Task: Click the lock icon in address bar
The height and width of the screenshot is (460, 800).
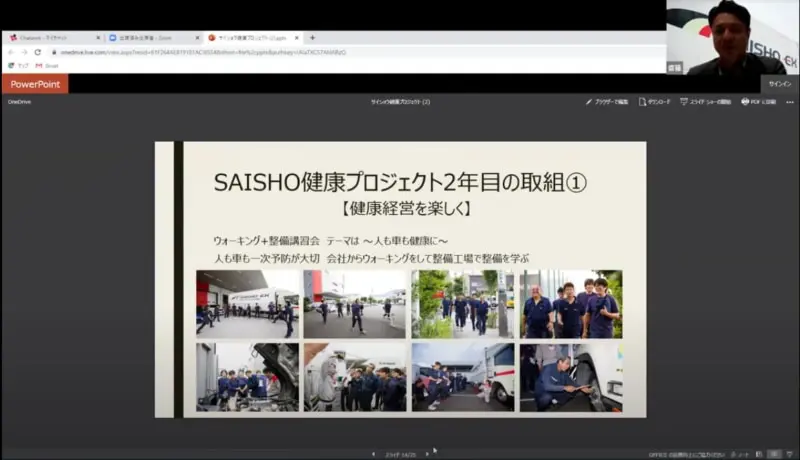Action: [x=54, y=52]
